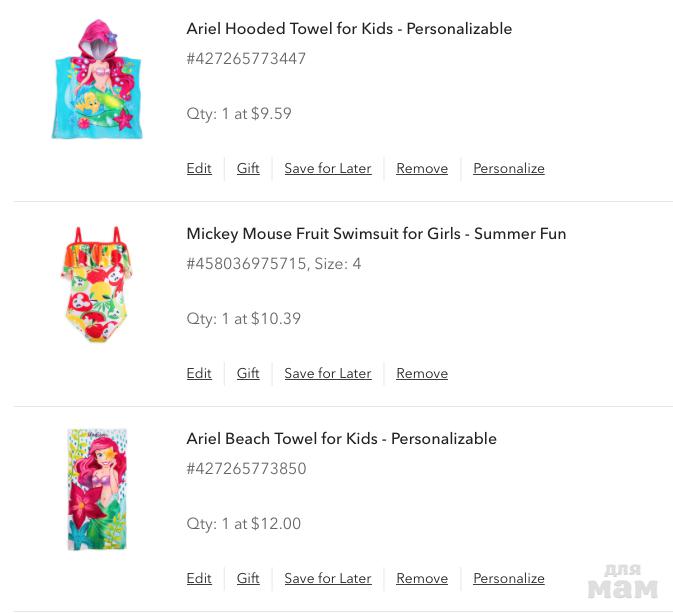673x613 pixels.
Task: Edit the Ariel Beach Towel item
Action: tap(199, 578)
